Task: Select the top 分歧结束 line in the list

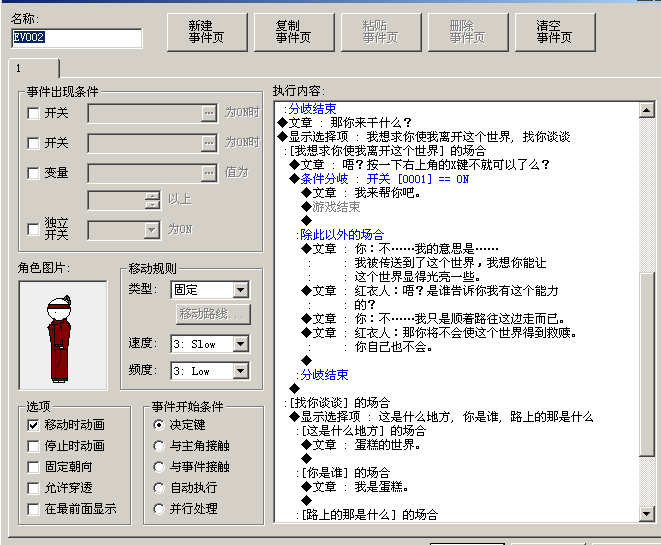Action: click(311, 109)
